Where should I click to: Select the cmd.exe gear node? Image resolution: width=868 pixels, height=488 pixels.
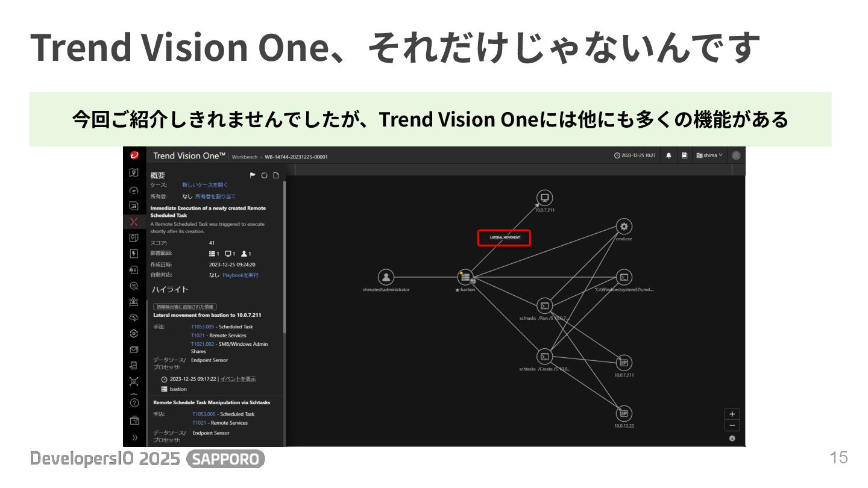click(624, 227)
